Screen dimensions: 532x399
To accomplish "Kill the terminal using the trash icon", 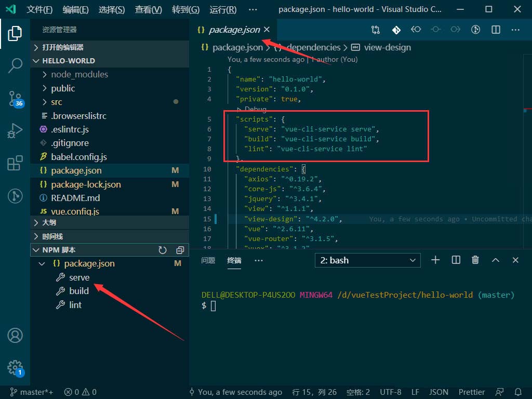I will tap(475, 260).
